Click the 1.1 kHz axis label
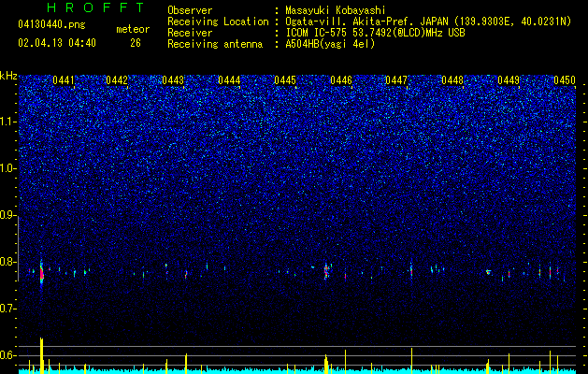The image size is (588, 374). tap(7, 122)
